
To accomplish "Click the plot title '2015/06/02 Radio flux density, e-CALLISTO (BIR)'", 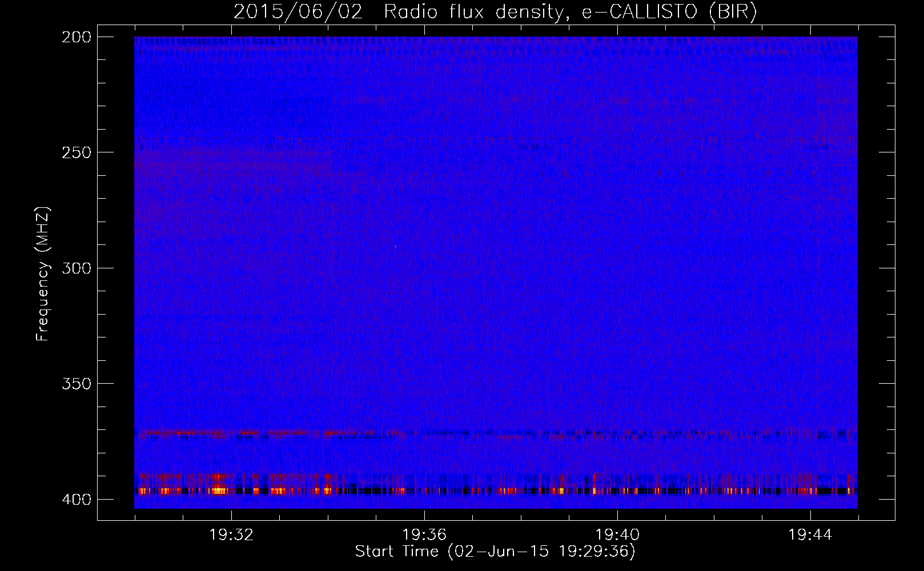I will coord(495,11).
